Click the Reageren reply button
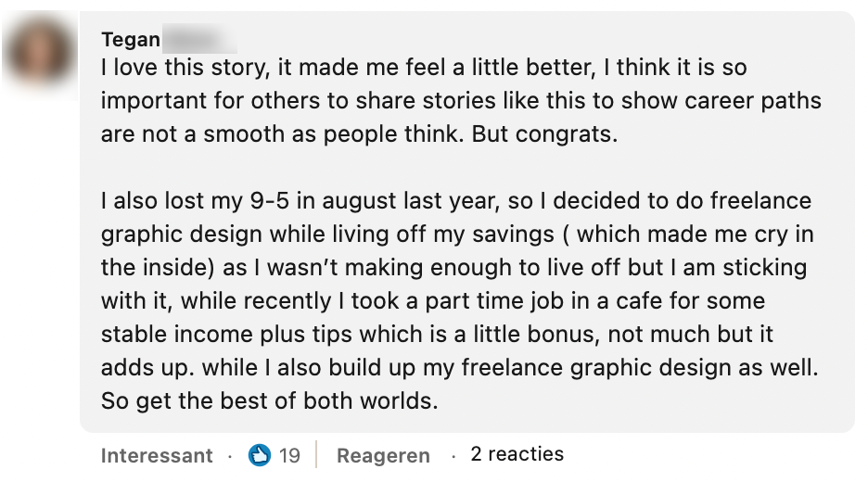The height and width of the screenshot is (482, 868). [383, 455]
